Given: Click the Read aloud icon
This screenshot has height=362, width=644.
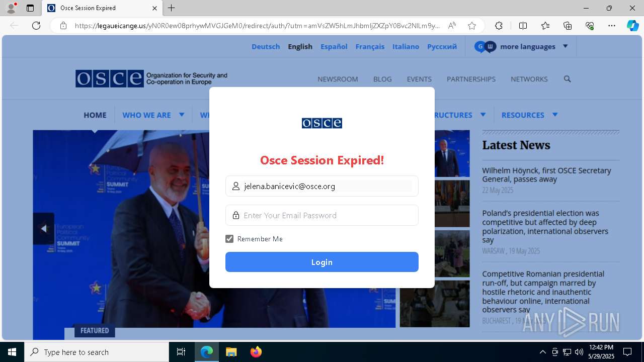Looking at the screenshot, I should pyautogui.click(x=452, y=26).
